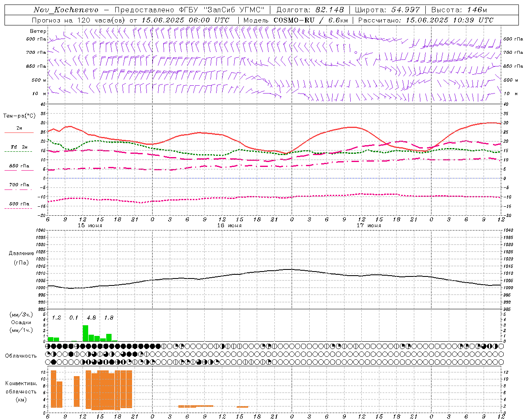This screenshot has height=420, width=525.
Task: Select the 3-hour precipitation total 4.8
Action: tap(91, 318)
